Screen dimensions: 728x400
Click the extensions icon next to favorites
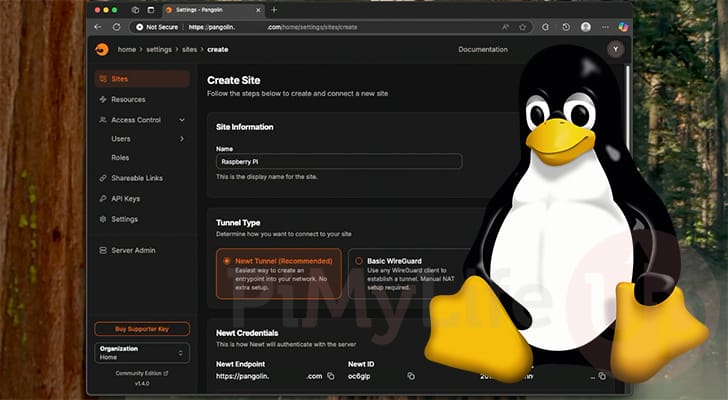546,27
